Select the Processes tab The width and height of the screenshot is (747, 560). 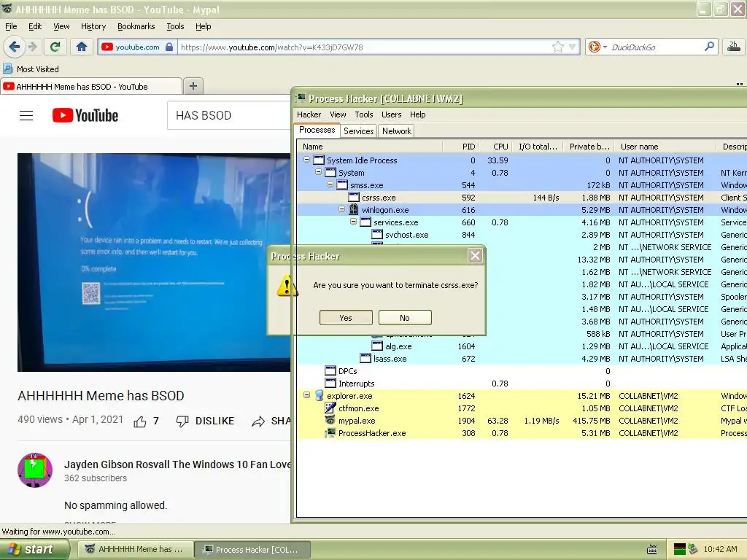click(317, 130)
